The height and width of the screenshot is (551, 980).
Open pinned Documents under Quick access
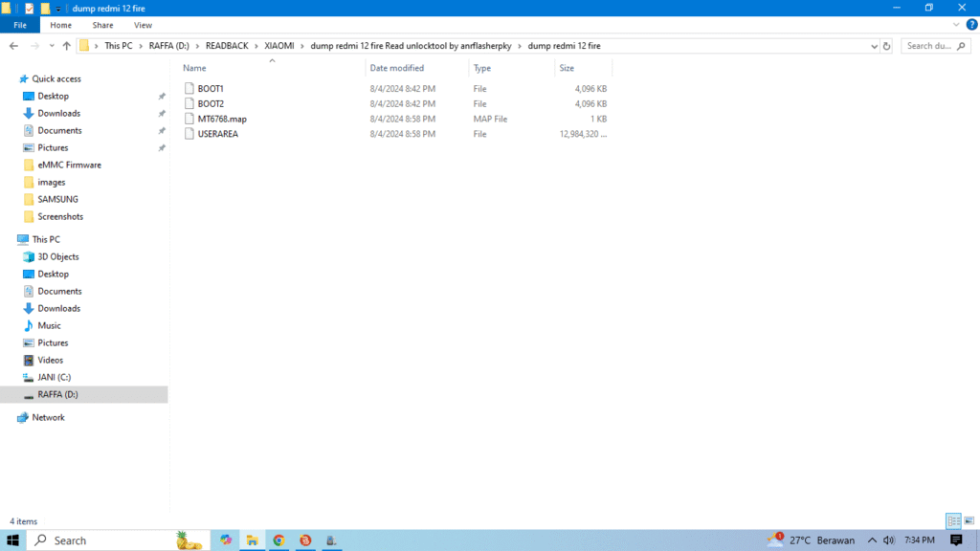(59, 130)
